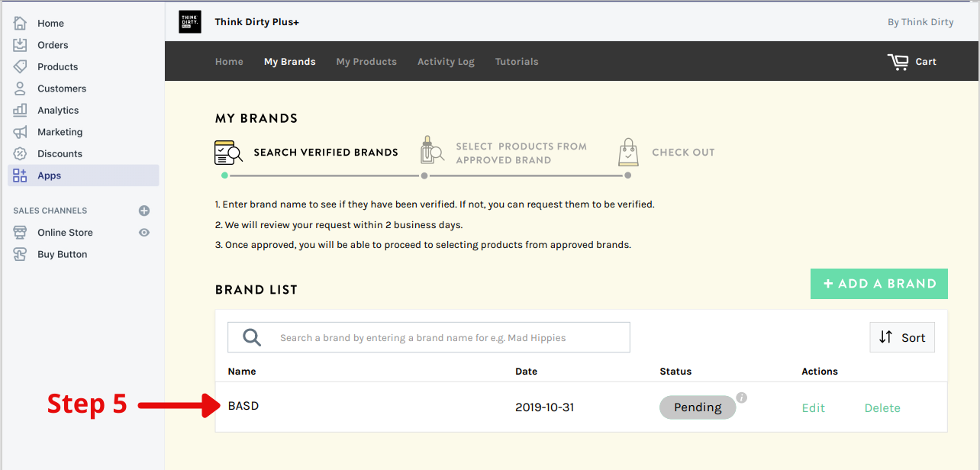This screenshot has height=470, width=980.
Task: Click the shopping cart icon
Action: click(x=898, y=62)
